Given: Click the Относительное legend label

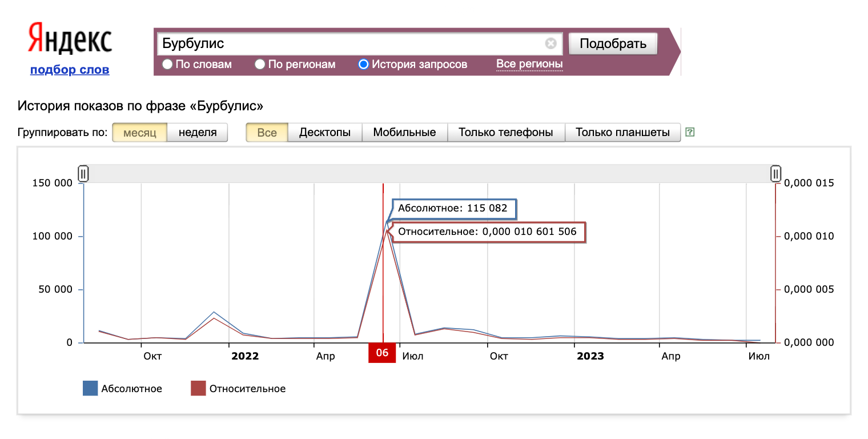Looking at the screenshot, I should (x=247, y=389).
